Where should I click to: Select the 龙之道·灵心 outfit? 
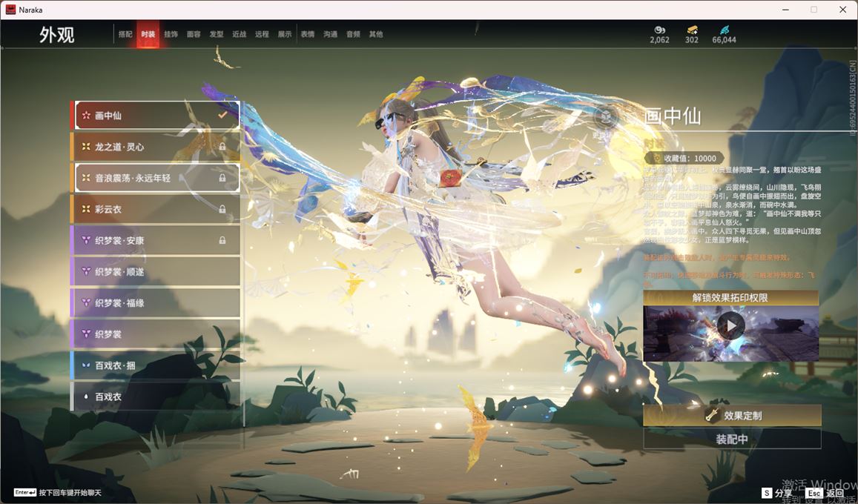pos(156,147)
